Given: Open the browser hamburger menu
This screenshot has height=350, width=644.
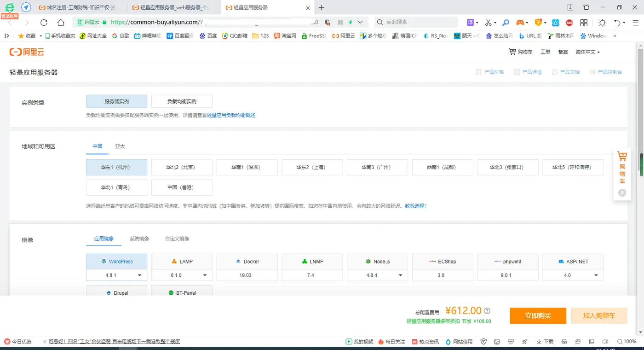Looking at the screenshot, I should click(635, 22).
